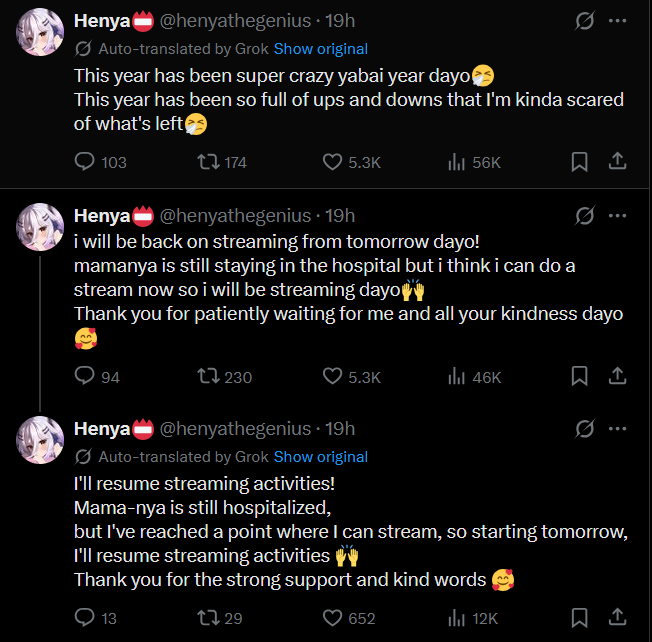Open @henyathegenius handle on the bottom tweet
This screenshot has height=642, width=652.
coord(235,429)
